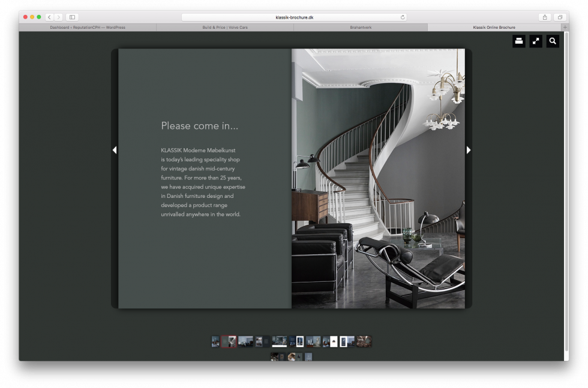
Task: Toggle the Safari sidebar button
Action: (x=72, y=17)
